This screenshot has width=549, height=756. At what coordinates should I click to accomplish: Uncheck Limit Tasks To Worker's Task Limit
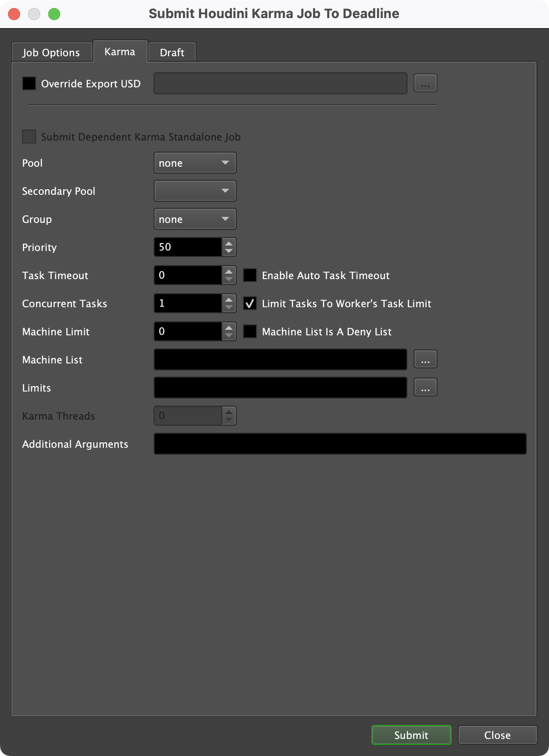[x=249, y=303]
